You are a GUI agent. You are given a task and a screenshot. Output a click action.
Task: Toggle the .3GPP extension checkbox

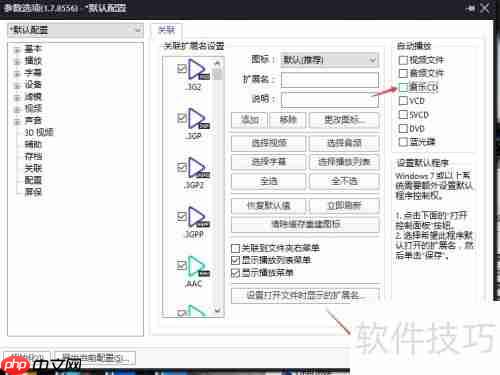[182, 216]
